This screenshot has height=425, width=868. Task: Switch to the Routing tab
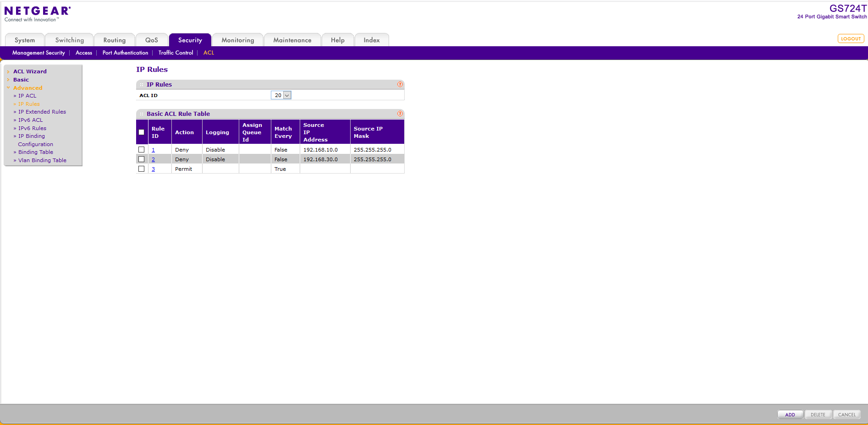[115, 40]
